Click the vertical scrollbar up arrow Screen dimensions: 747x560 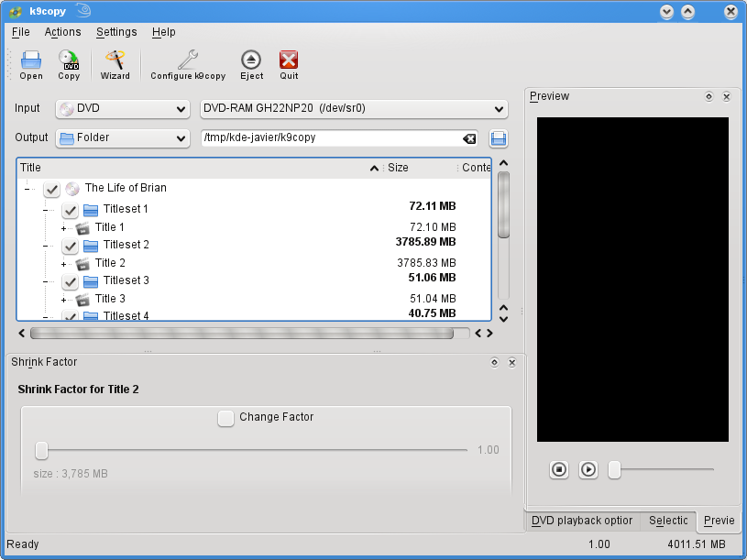click(x=503, y=163)
